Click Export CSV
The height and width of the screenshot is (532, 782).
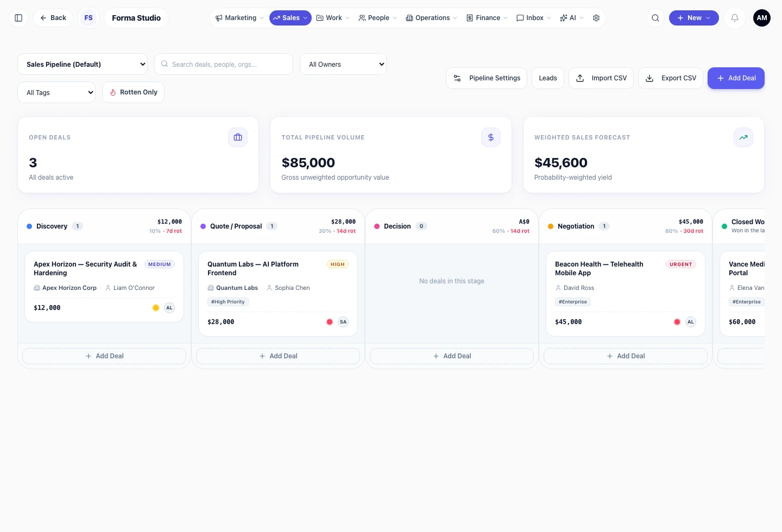[671, 78]
